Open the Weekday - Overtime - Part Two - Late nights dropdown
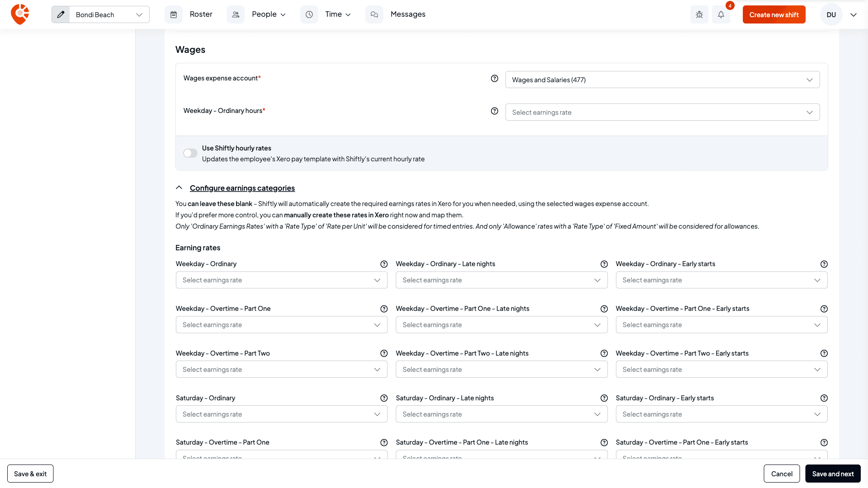The height and width of the screenshot is (488, 868). click(x=501, y=370)
